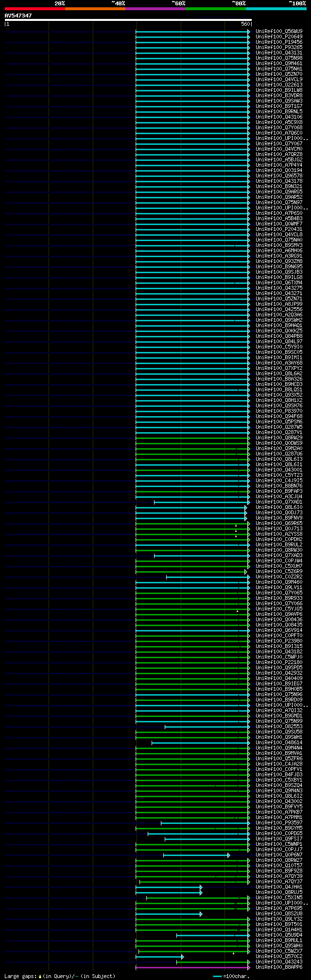Image resolution: width=311 pixels, height=980 pixels.
Task: Select the UniRef100_Q0DJ73 label
Action: (x=279, y=512)
